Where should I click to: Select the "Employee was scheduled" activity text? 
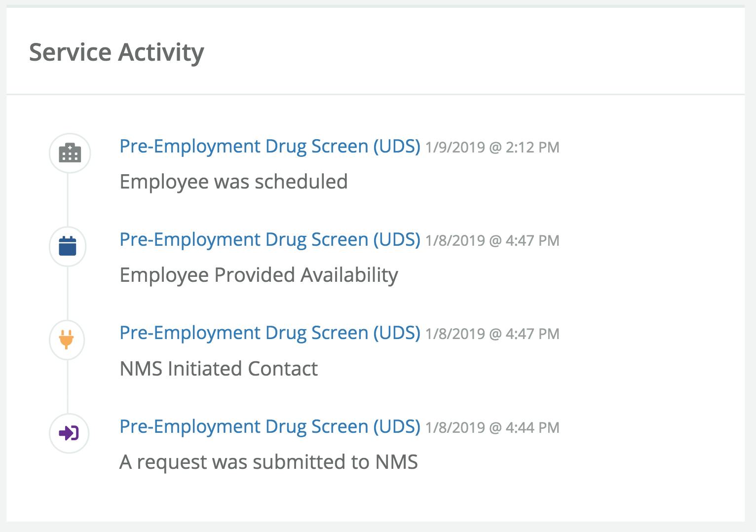233,182
